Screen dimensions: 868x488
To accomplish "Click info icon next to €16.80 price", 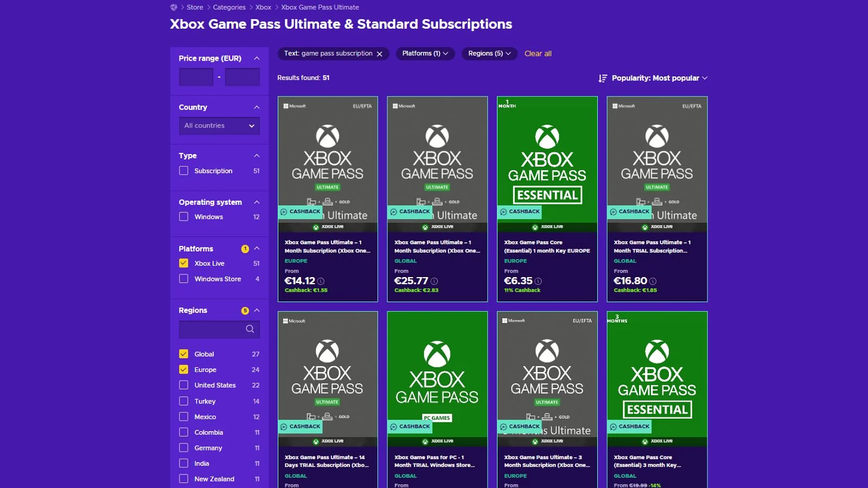I will point(653,281).
